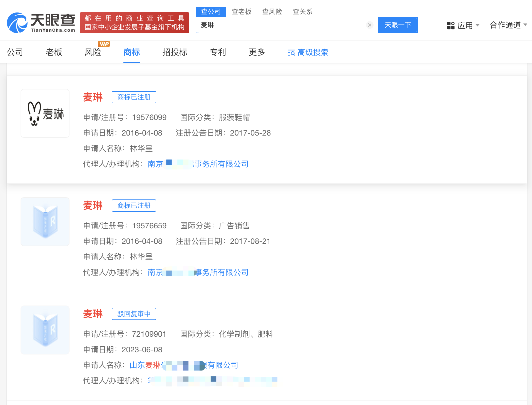Viewport: 532px width, 405px height.
Task: Click applicant 林华呈 in first result
Action: point(141,148)
